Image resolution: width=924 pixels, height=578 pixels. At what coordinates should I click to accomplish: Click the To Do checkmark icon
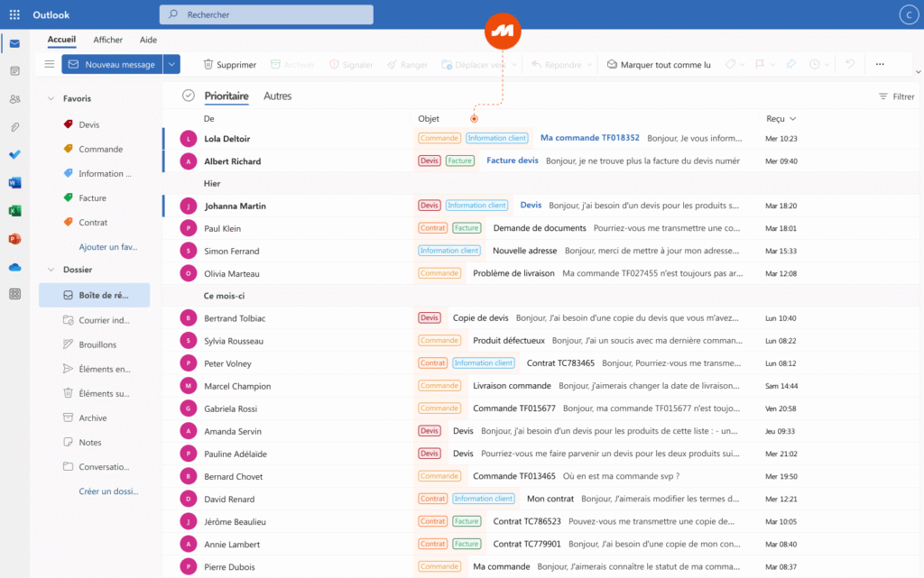[x=14, y=155]
